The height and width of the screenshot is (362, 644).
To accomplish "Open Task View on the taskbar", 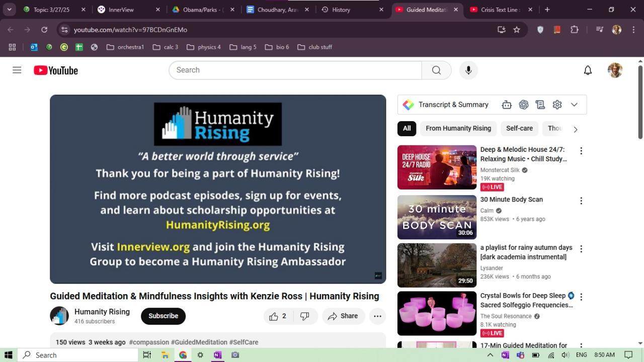I will coord(147,355).
